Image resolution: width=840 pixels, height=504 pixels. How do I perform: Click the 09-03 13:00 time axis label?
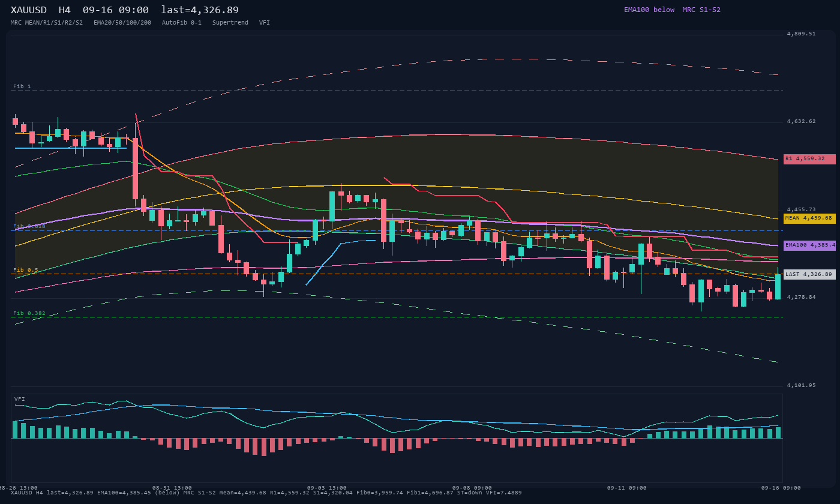click(327, 488)
